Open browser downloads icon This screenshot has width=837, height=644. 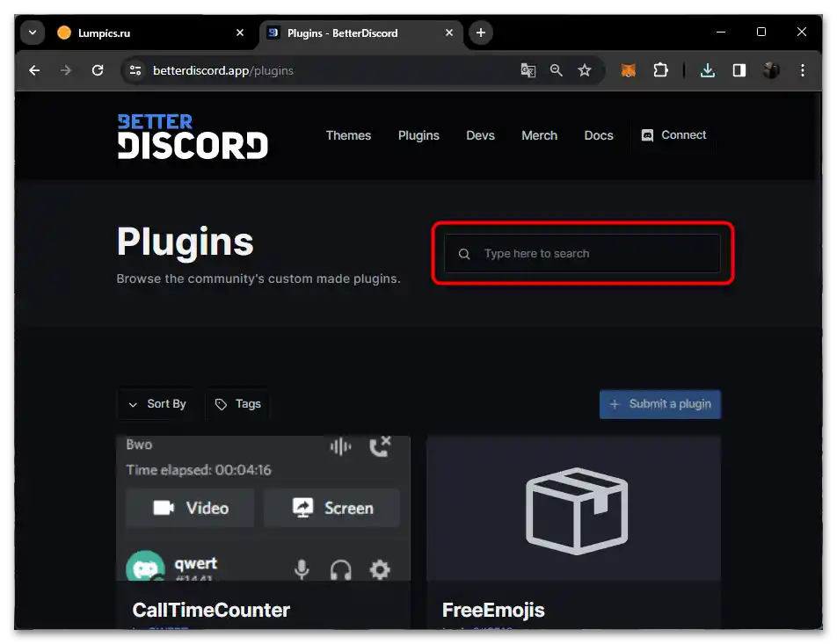(x=707, y=70)
